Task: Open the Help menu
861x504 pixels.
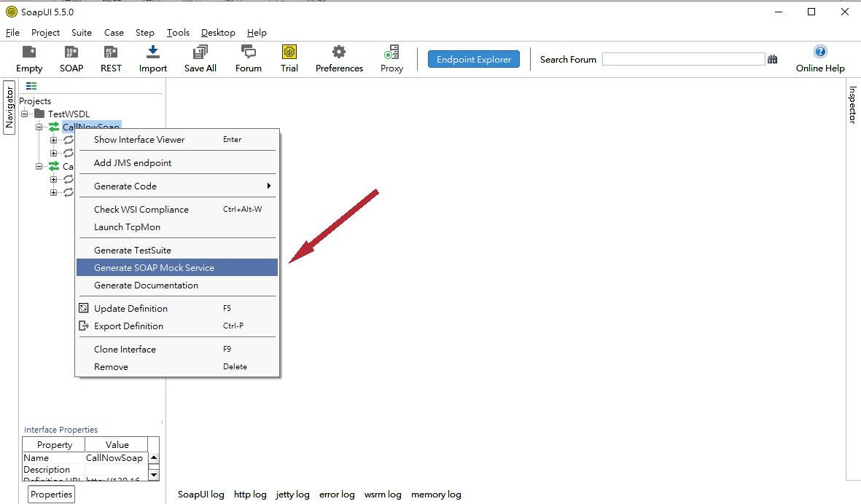Action: click(x=257, y=32)
